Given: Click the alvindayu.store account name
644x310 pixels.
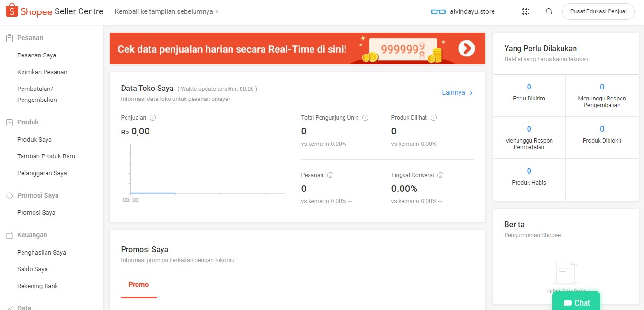Looking at the screenshot, I should (472, 11).
